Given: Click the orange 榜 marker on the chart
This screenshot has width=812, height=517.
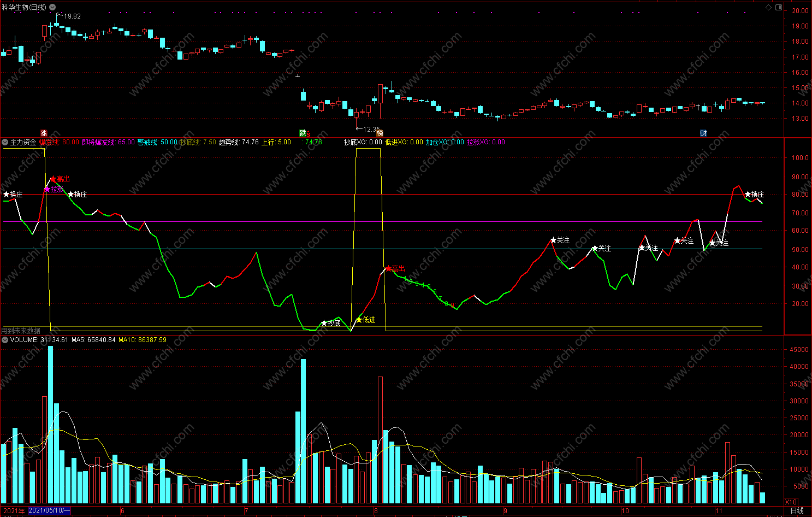Looking at the screenshot, I should (380, 133).
